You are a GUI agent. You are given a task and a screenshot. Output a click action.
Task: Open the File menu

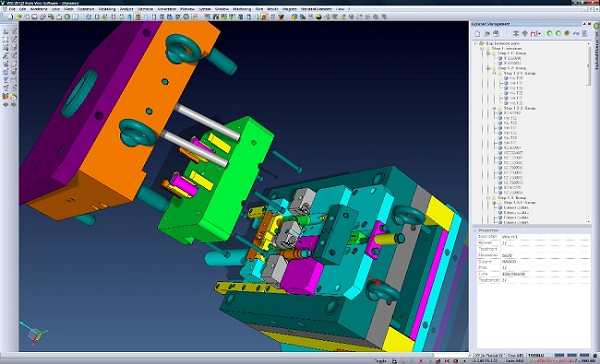point(11,9)
